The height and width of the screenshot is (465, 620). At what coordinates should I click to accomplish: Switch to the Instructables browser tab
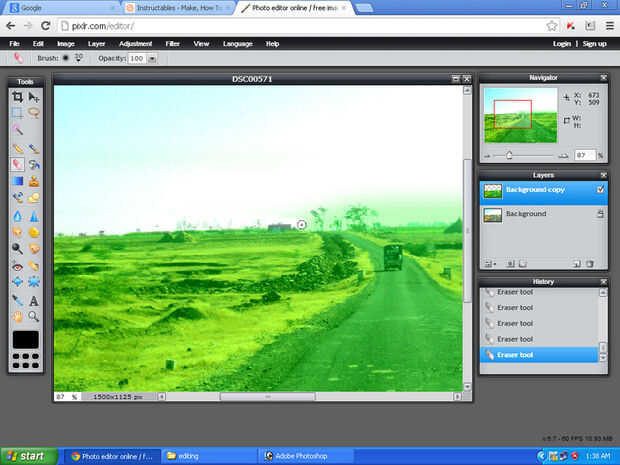[179, 8]
